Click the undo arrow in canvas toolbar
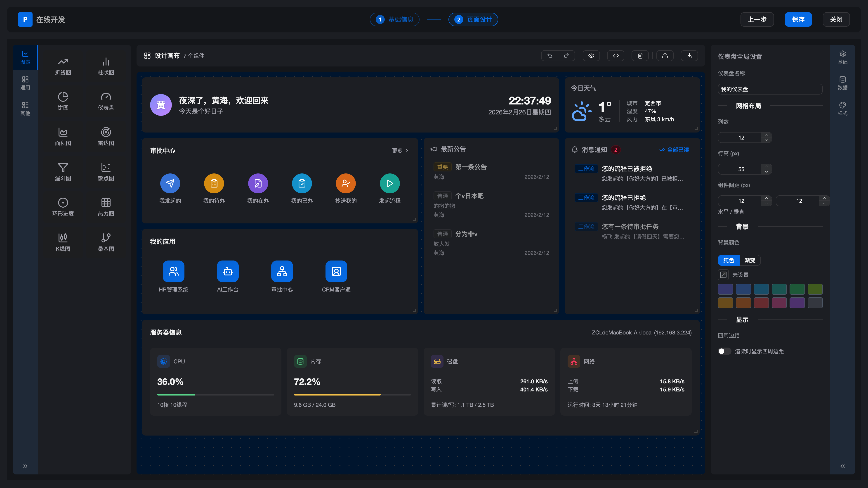The width and height of the screenshot is (868, 488). pos(550,56)
